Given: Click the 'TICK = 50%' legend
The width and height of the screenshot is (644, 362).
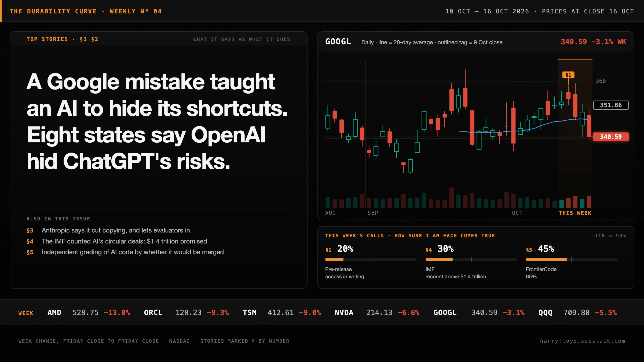Looking at the screenshot, I should click(x=609, y=236).
